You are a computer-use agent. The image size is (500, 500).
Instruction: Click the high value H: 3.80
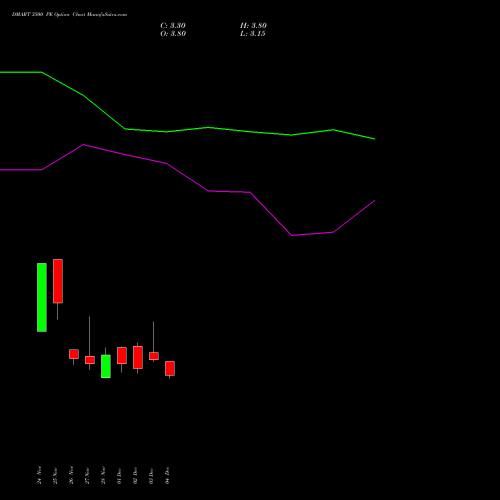[253, 26]
